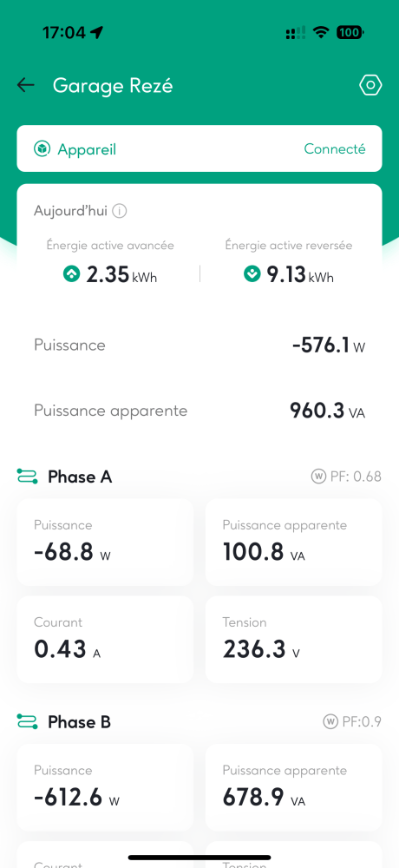Tap Phase A Puissance apparente card
Screen dimensions: 399x868
(x=294, y=542)
